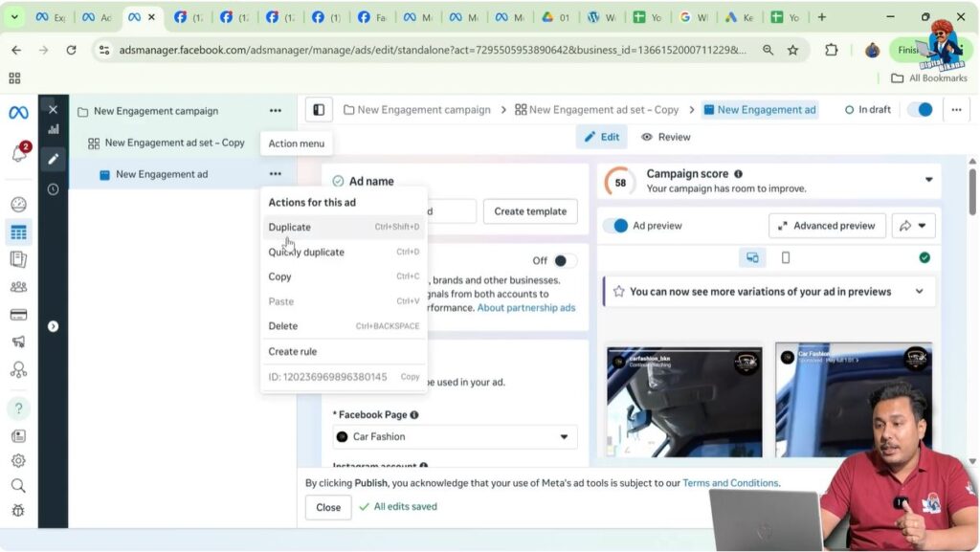The image size is (980, 552).
Task: Close the editing pane with X icon
Action: tap(54, 109)
